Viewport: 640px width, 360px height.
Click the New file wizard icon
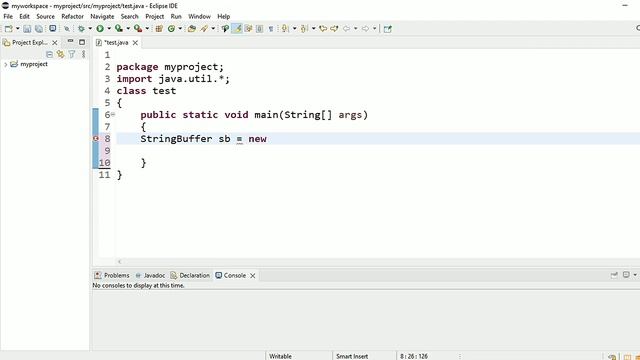[8, 29]
